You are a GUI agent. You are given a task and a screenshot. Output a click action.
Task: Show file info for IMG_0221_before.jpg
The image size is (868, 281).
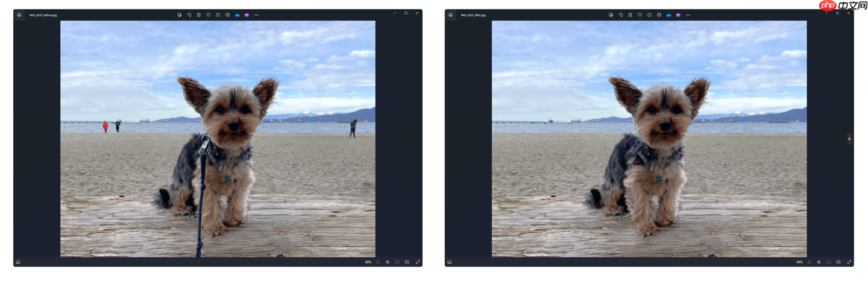218,15
